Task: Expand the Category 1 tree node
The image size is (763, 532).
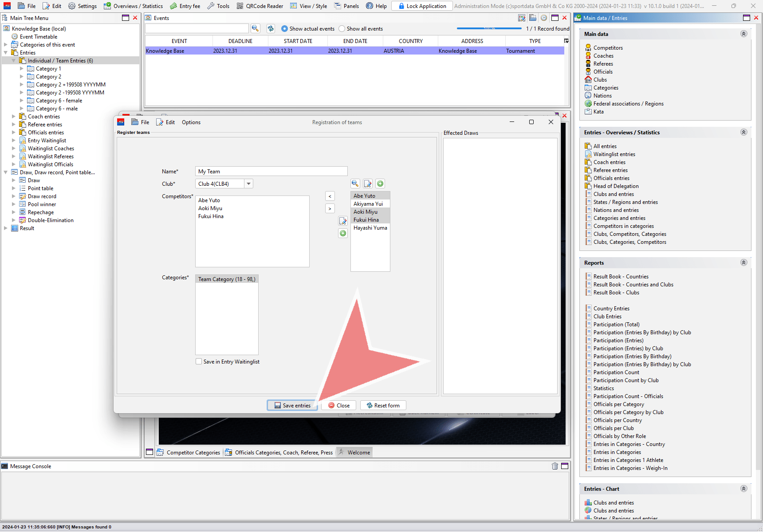Action: click(22, 69)
